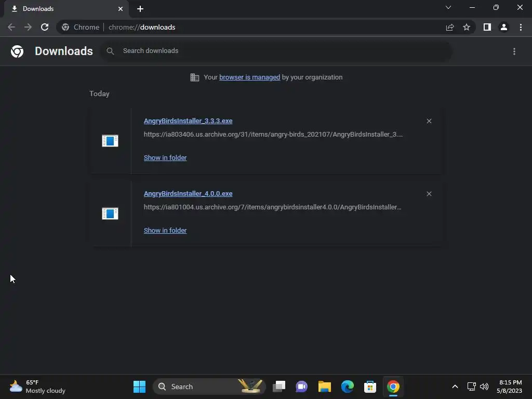Open the Chrome profile icon
Viewport: 532px width, 399px height.
(x=504, y=27)
